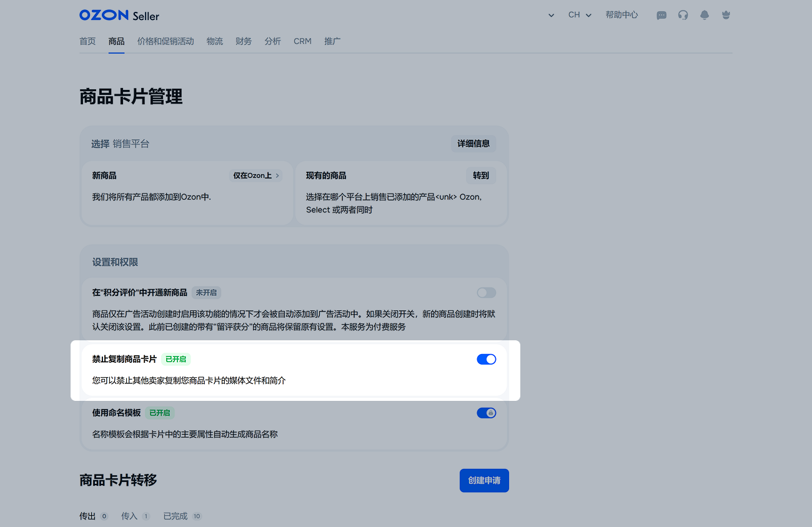Go to the 商品 tab
Image resolution: width=812 pixels, height=527 pixels.
pos(116,41)
